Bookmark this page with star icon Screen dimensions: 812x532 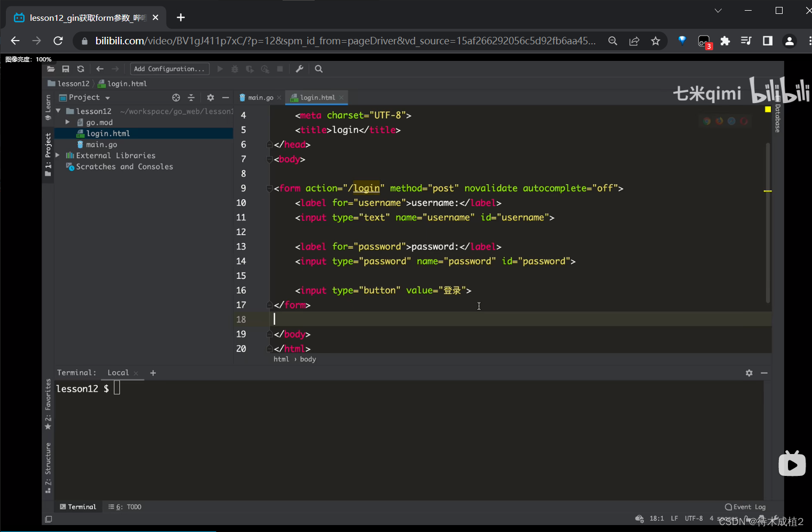click(x=655, y=41)
